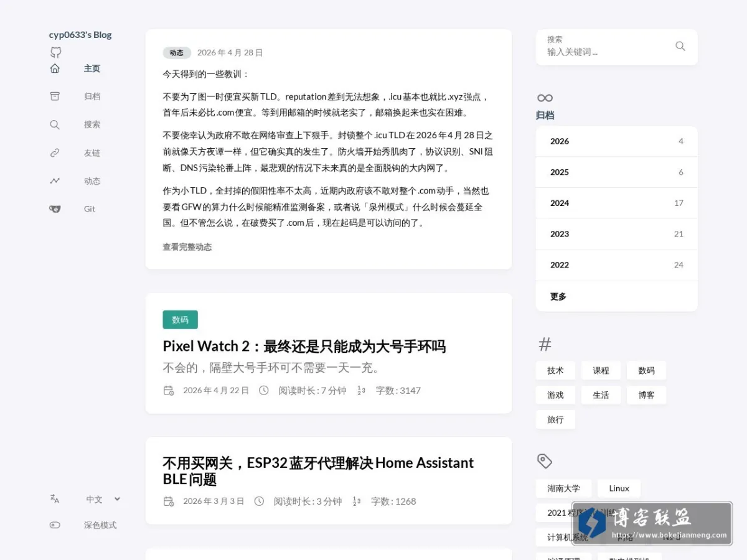Open the ESP32 蓝牙代理 article title
Viewport: 747px width, 560px height.
(x=318, y=471)
